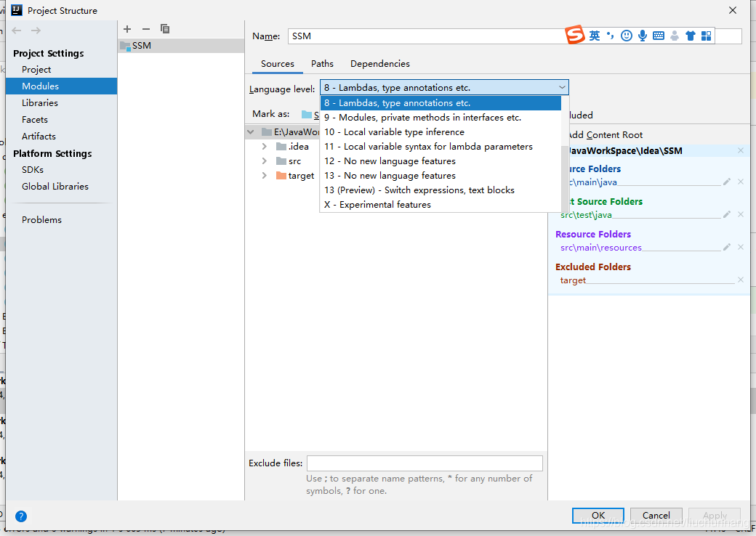The image size is (756, 536).
Task: Select the SSM module in module list
Action: [x=181, y=45]
